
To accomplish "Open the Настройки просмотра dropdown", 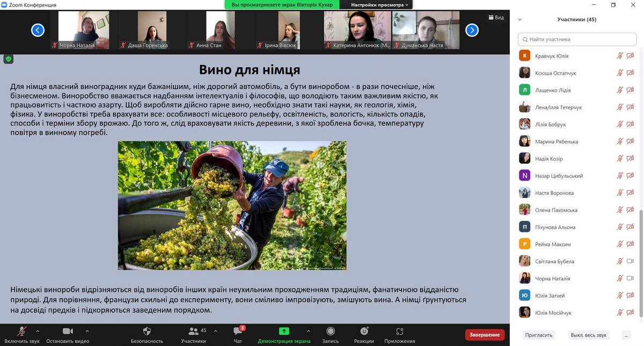I will pyautogui.click(x=379, y=5).
